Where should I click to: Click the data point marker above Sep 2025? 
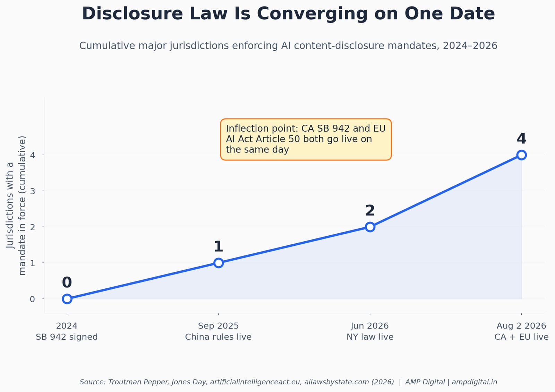219,263
